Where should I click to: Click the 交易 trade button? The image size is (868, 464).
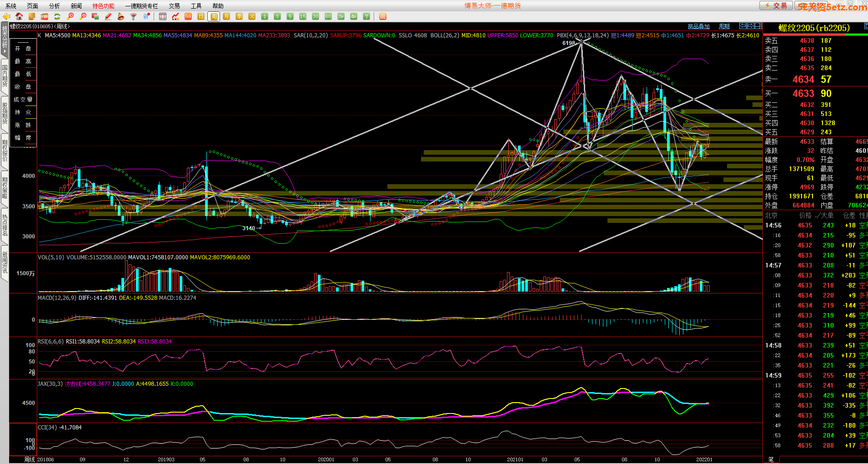click(776, 5)
